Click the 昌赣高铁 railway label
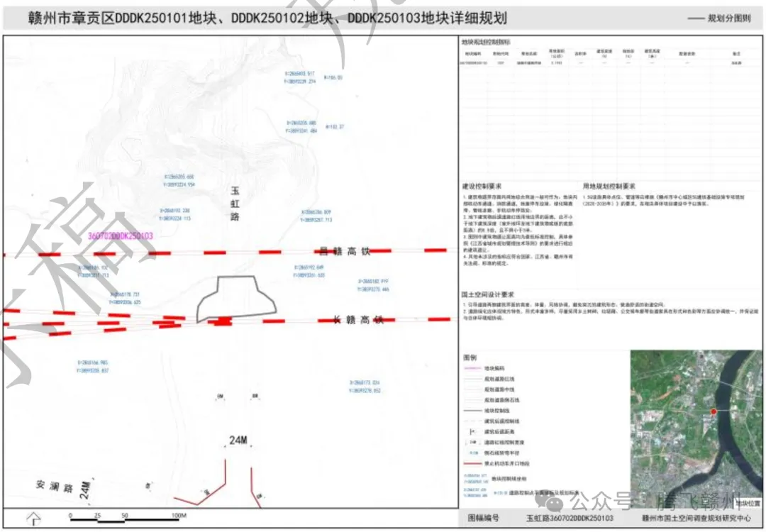This screenshot has width=766, height=532. coord(345,252)
